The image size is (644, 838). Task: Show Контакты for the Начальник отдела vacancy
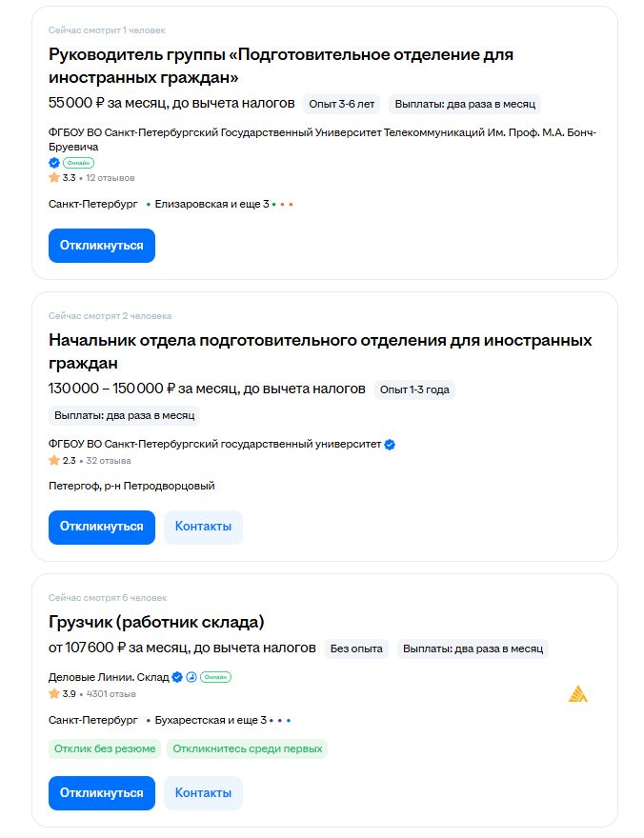(203, 527)
